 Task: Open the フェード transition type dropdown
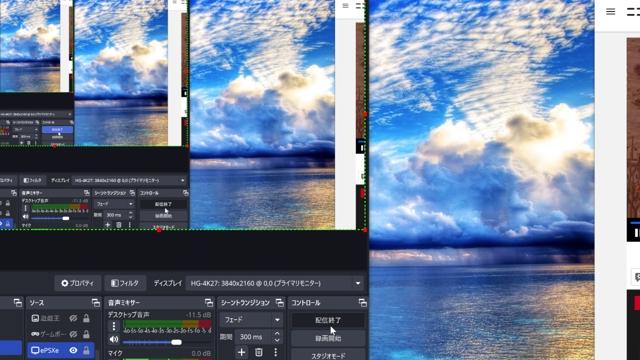[x=251, y=320]
